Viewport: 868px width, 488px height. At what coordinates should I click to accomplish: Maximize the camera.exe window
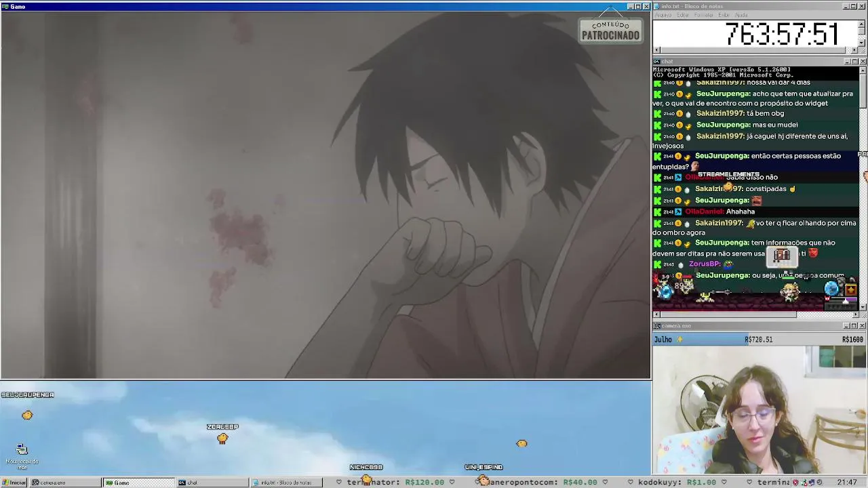(855, 326)
